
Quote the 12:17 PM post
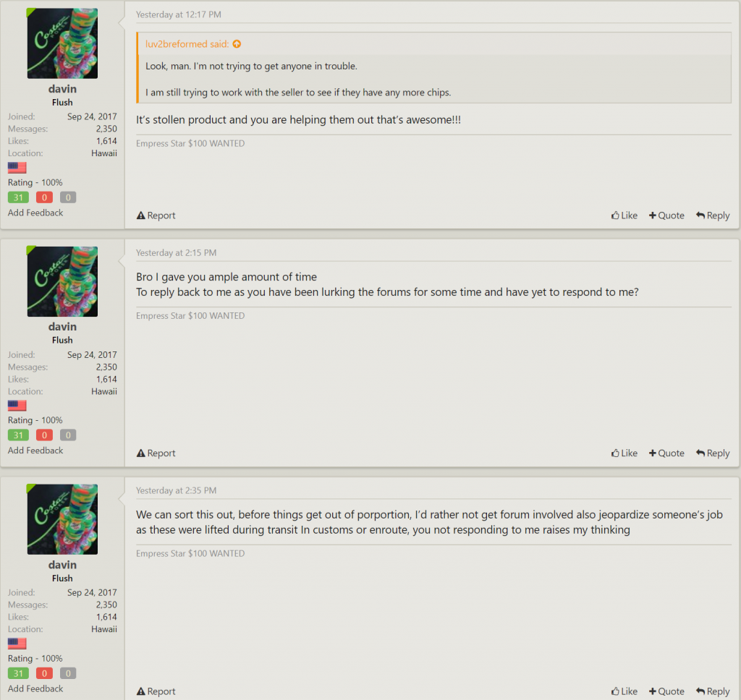point(666,215)
